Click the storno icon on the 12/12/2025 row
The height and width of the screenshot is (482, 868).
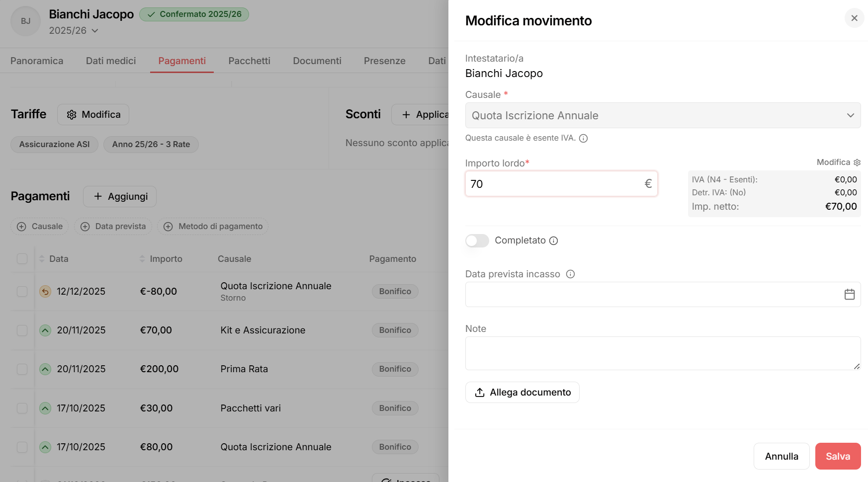click(45, 291)
